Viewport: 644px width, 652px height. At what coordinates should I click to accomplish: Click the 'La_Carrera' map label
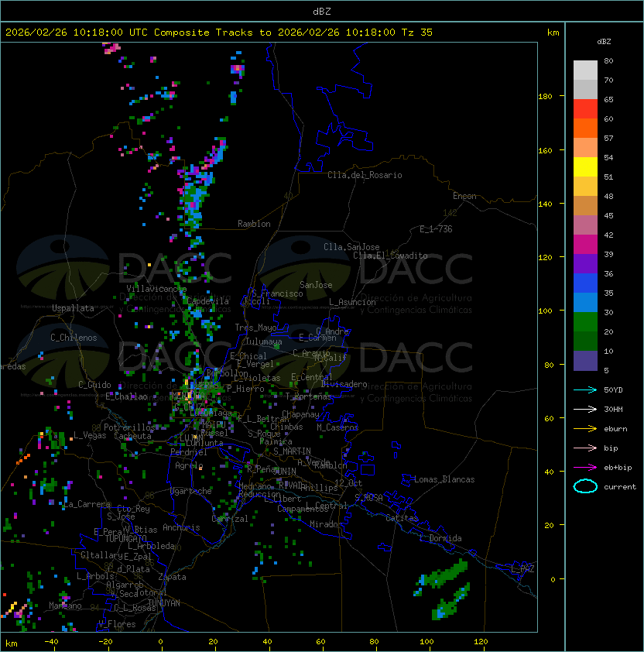click(x=87, y=504)
